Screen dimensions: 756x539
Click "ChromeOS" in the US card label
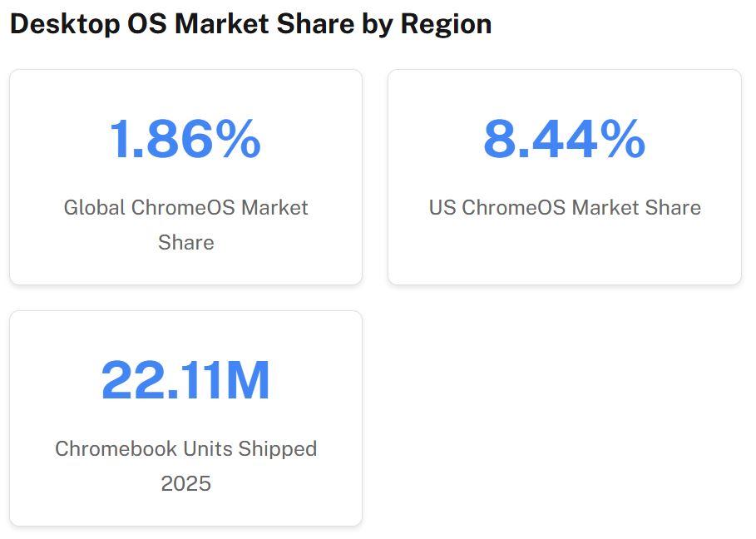pos(511,207)
